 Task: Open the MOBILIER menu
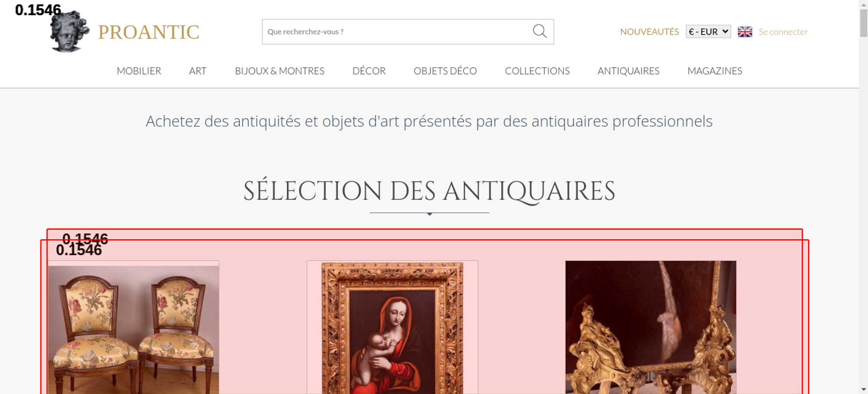[x=139, y=71]
